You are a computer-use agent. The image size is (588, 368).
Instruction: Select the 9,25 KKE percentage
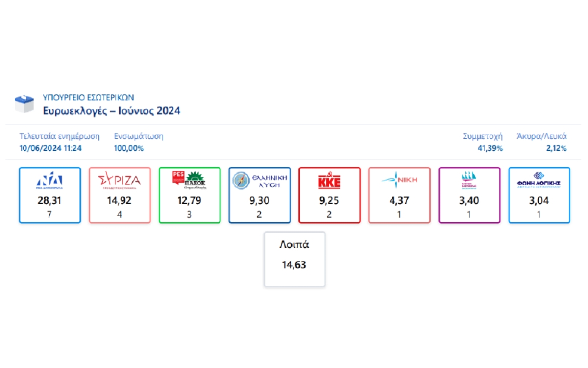(329, 200)
